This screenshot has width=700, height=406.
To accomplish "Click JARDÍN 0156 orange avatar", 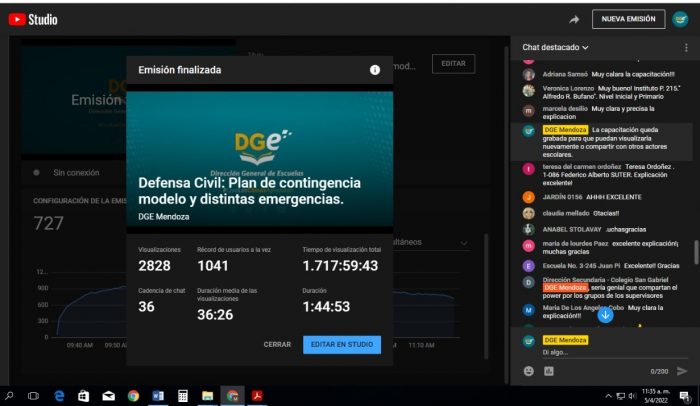I will (529, 197).
